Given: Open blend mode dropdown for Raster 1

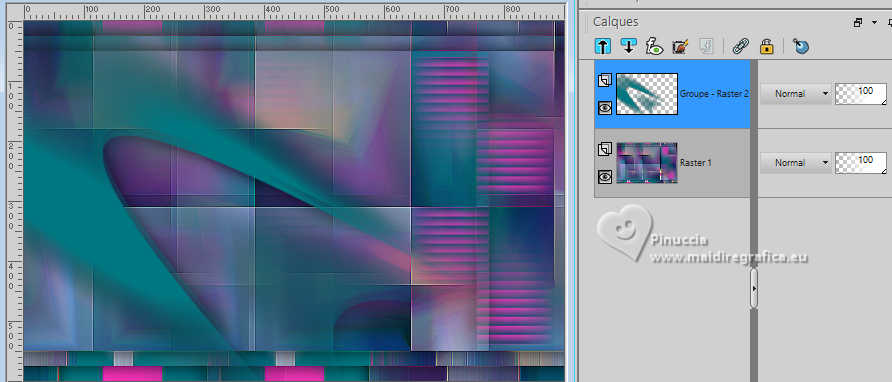Looking at the screenshot, I should [x=795, y=163].
